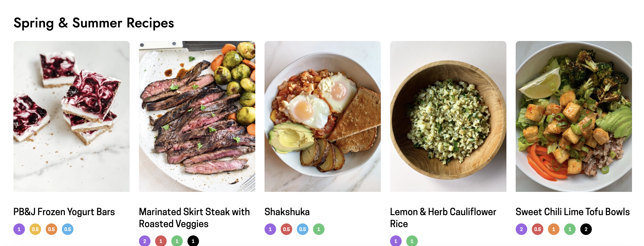Image resolution: width=644 pixels, height=246 pixels.
Task: Click black 1 badge under Skirt Steak
Action: (193, 241)
